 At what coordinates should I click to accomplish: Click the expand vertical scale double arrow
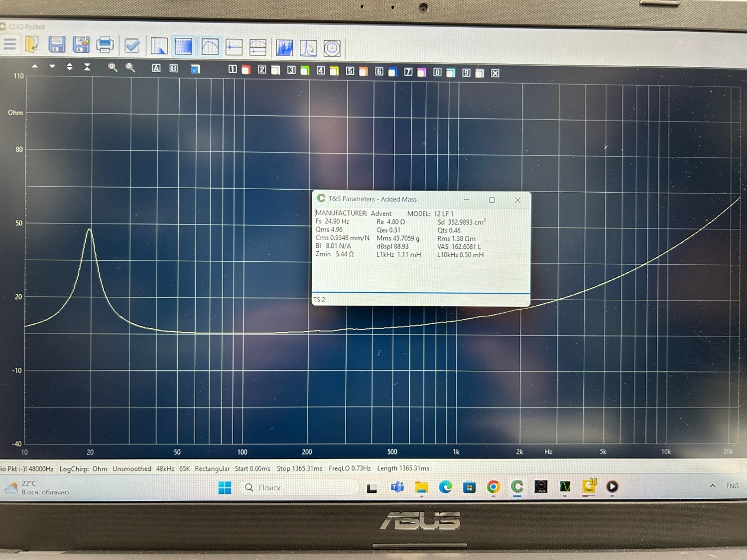pos(70,66)
